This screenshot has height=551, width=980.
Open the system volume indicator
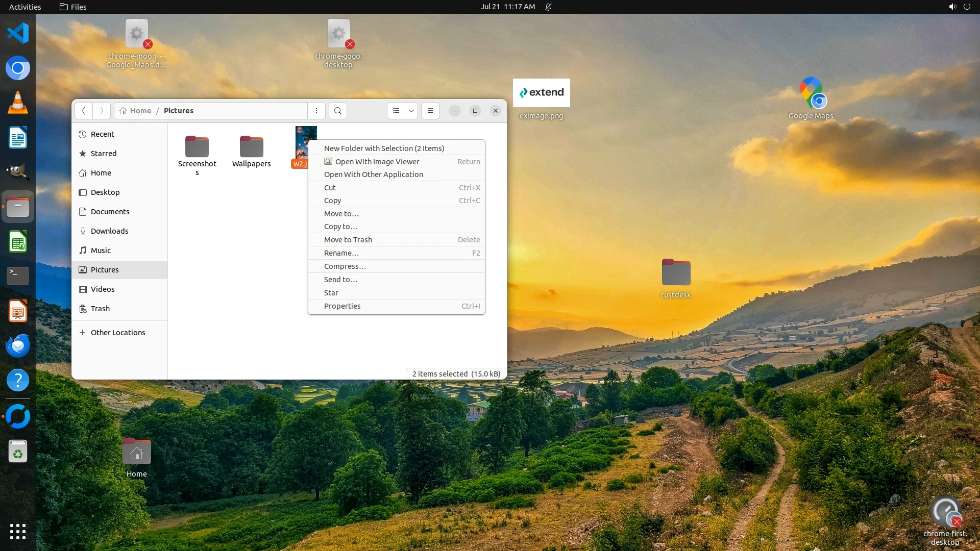[x=952, y=7]
